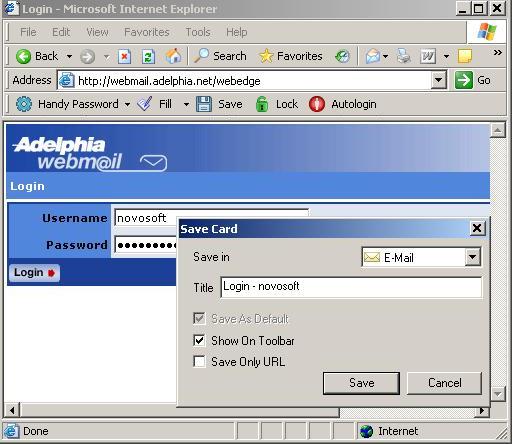Toggle Show On Toolbar checkbox
Viewport: 512px width, 444px height.
(x=199, y=341)
